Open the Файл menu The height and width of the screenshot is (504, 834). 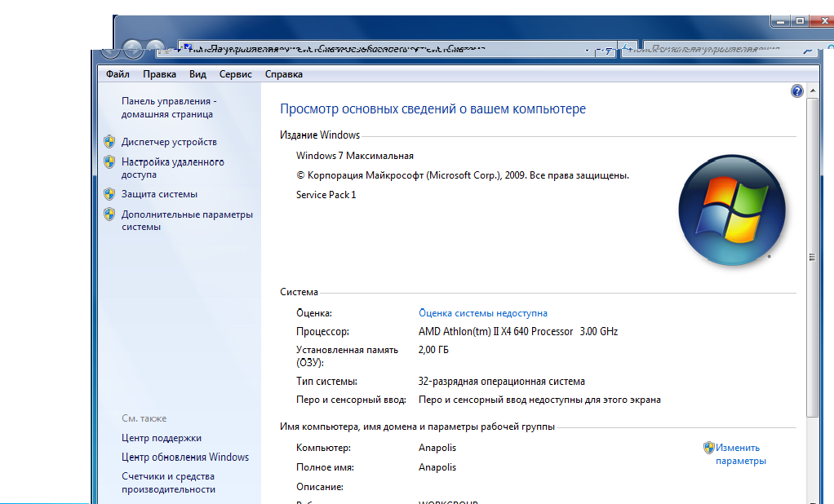point(118,74)
